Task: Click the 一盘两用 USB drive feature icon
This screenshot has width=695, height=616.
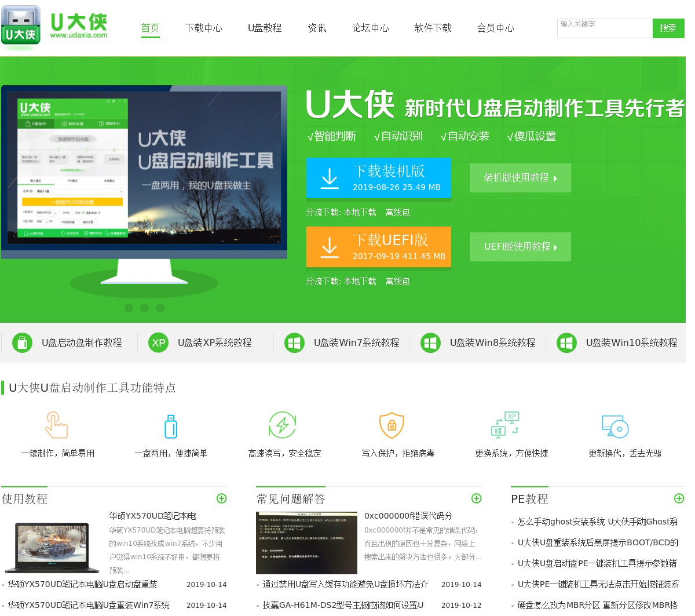Action: click(x=170, y=426)
